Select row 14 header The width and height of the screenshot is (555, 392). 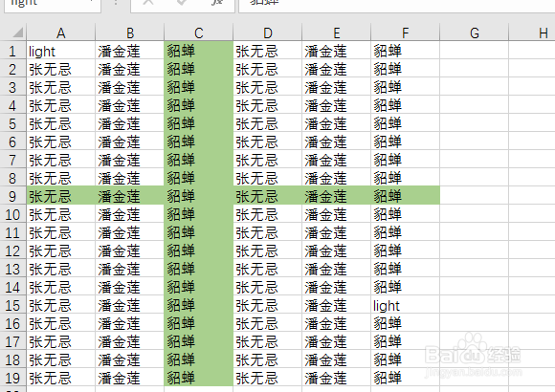coord(13,287)
